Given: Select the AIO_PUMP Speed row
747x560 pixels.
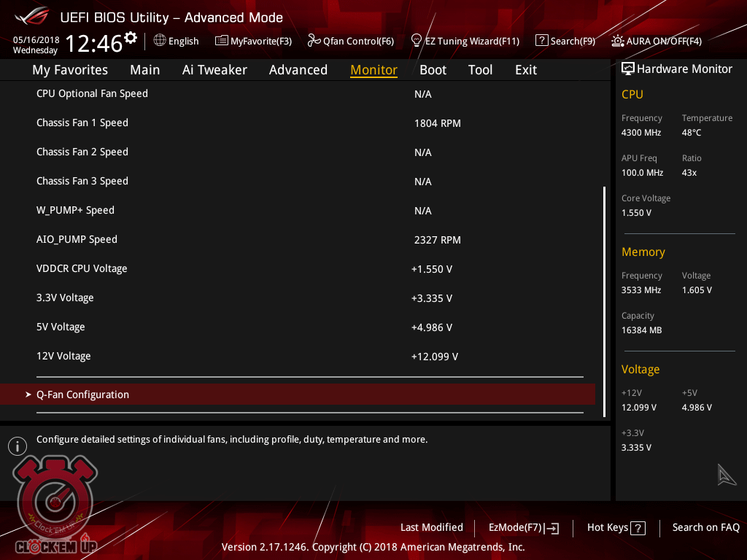Looking at the screenshot, I should pyautogui.click(x=77, y=239).
